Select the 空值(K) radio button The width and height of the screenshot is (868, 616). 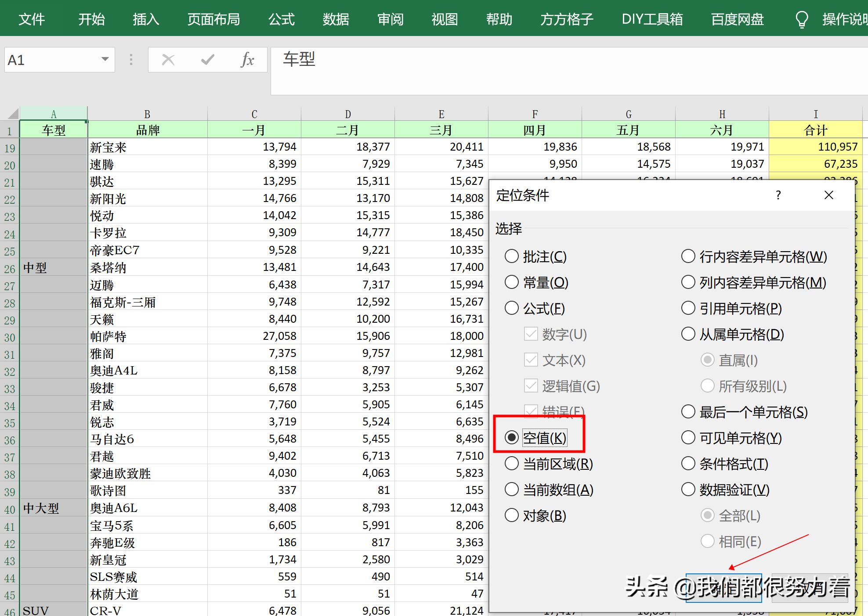[x=512, y=437]
